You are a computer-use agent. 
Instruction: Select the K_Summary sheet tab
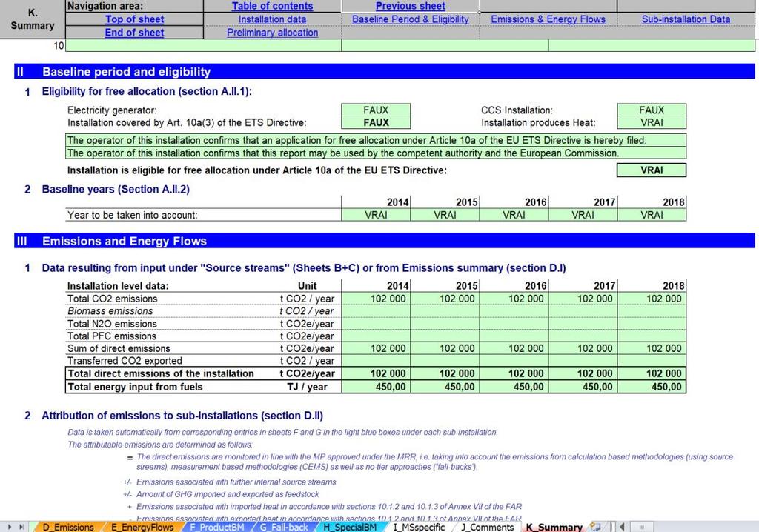(x=554, y=527)
